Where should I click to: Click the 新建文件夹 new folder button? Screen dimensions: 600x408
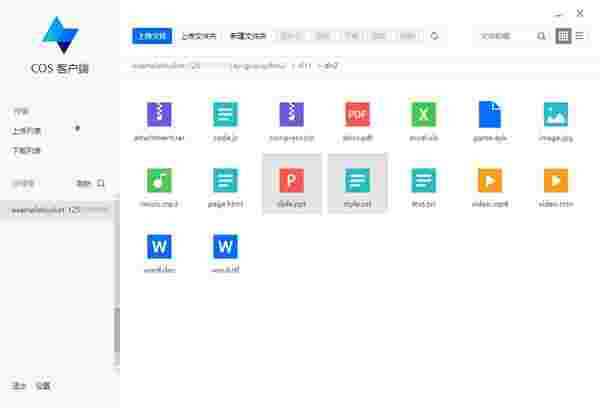[248, 36]
